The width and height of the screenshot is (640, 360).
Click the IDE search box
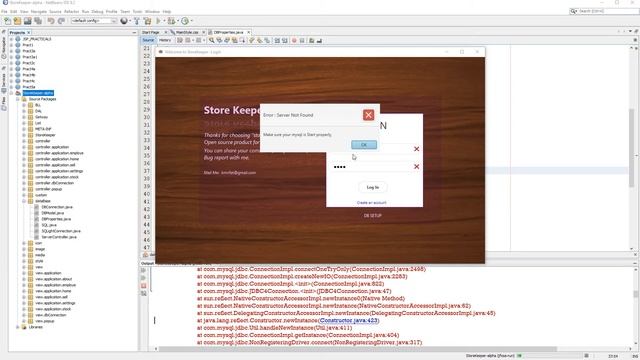coord(605,11)
